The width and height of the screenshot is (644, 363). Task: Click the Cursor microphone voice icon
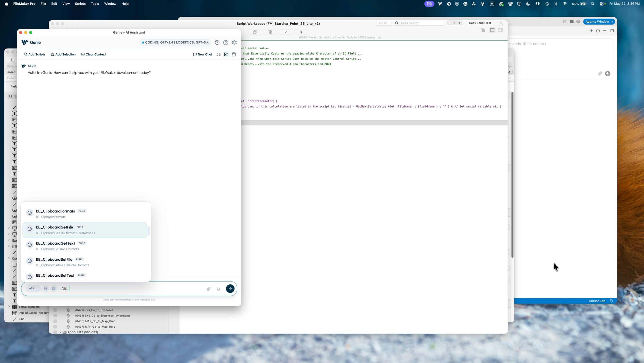607,74
